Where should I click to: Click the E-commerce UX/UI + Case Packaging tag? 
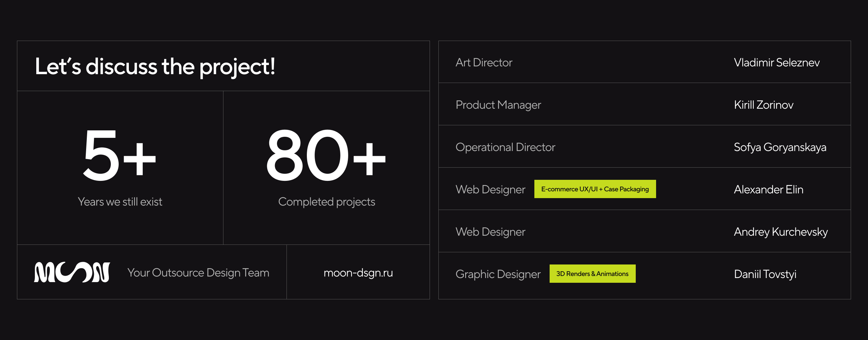click(595, 189)
